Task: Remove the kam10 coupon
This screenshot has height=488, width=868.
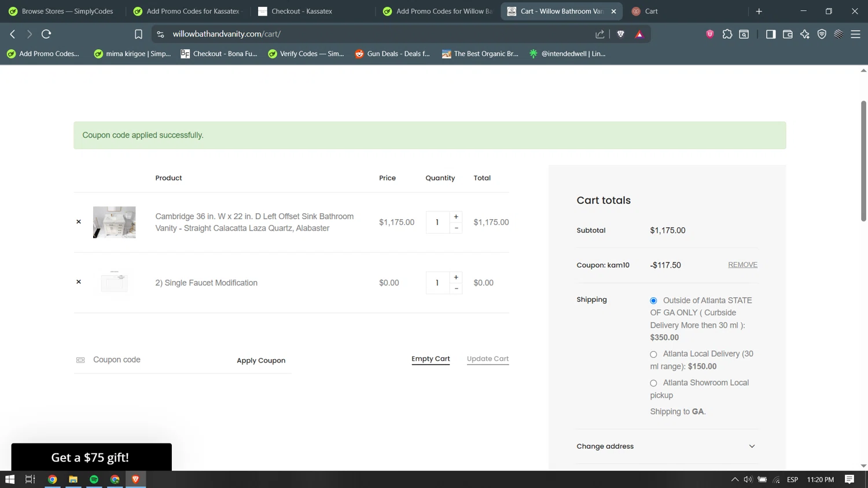Action: click(x=742, y=265)
